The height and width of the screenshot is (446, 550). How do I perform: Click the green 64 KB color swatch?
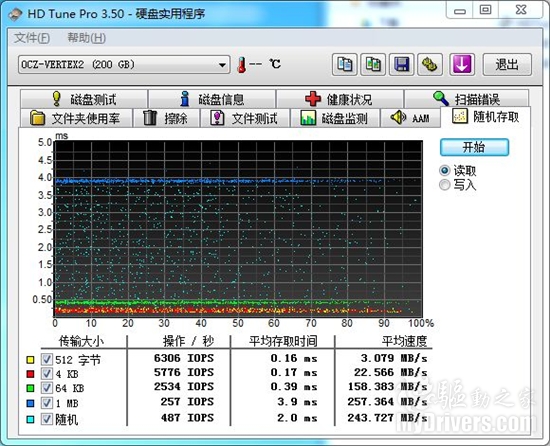(x=31, y=388)
